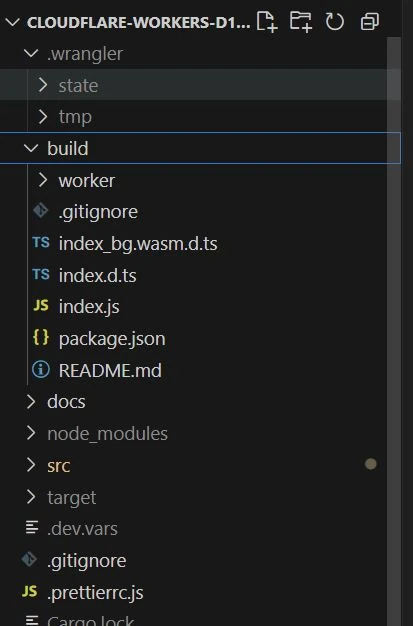This screenshot has width=413, height=626.
Task: Refresh the Explorer with the reload icon
Action: 334,22
